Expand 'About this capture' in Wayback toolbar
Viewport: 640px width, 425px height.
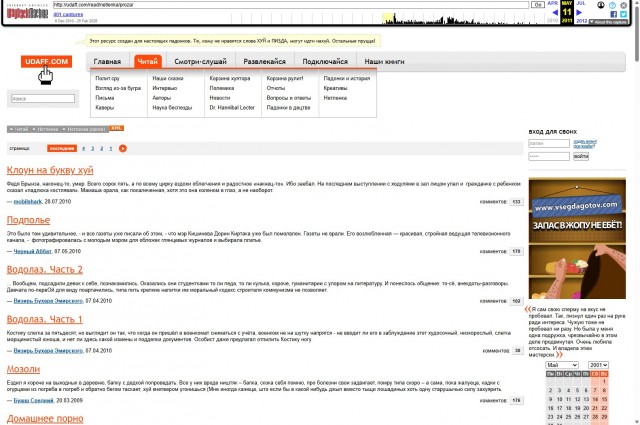(608, 22)
